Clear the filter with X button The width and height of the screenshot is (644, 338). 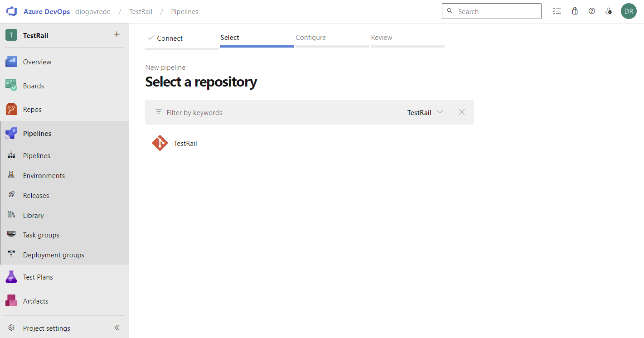tap(462, 112)
